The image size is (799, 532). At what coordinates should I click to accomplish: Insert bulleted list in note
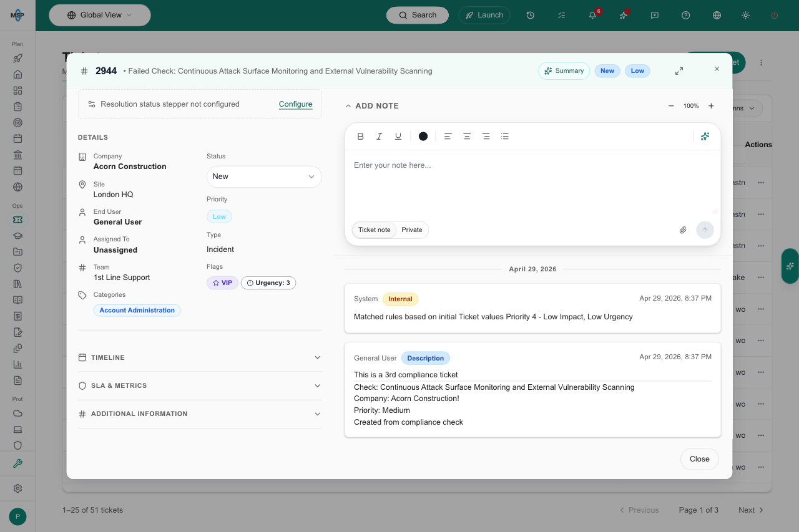pyautogui.click(x=505, y=137)
